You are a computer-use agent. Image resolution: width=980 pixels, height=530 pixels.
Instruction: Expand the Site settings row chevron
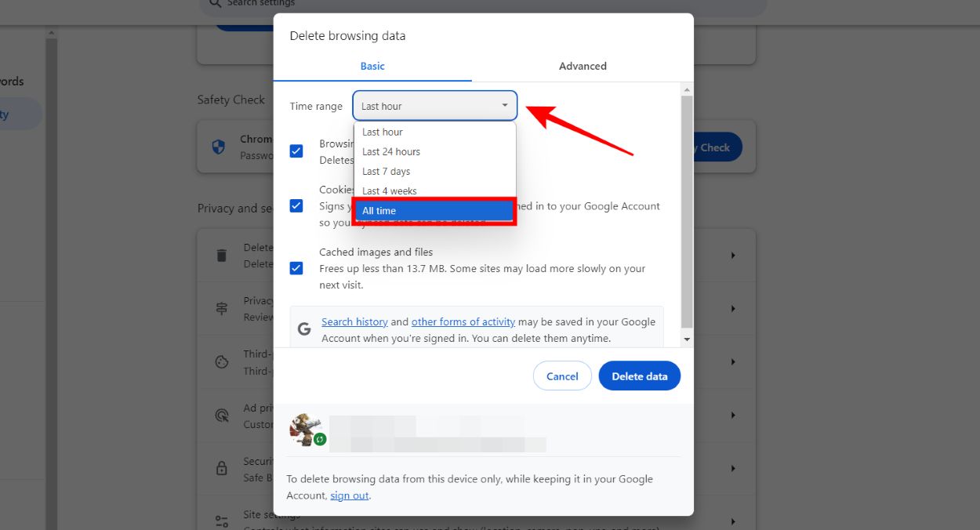pyautogui.click(x=733, y=521)
